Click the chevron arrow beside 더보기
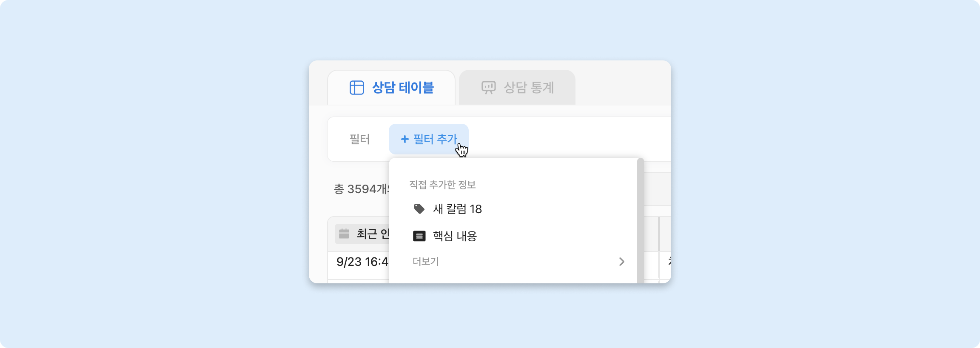Screen dimensions: 980x348 621,261
